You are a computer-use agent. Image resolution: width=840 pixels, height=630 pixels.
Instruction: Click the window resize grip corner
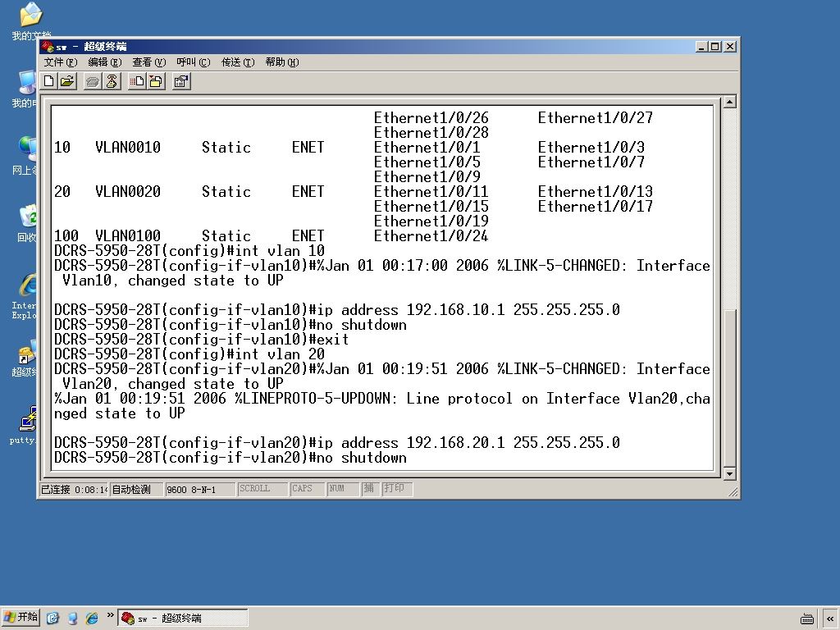[733, 491]
